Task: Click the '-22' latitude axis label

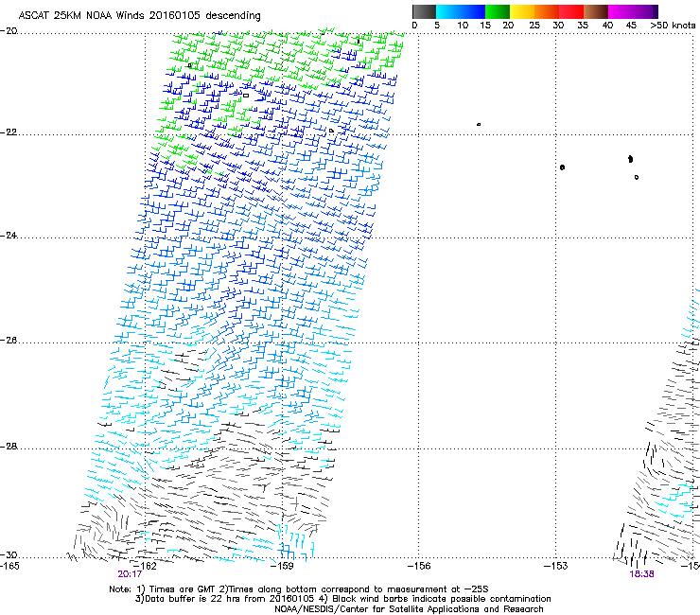Action: tap(9, 132)
